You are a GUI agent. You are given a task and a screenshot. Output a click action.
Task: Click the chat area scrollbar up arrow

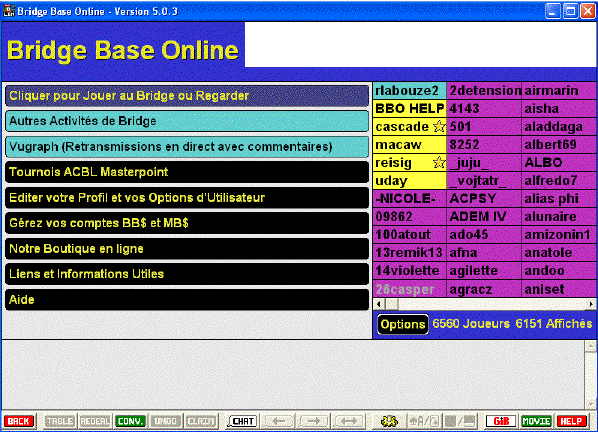click(591, 346)
